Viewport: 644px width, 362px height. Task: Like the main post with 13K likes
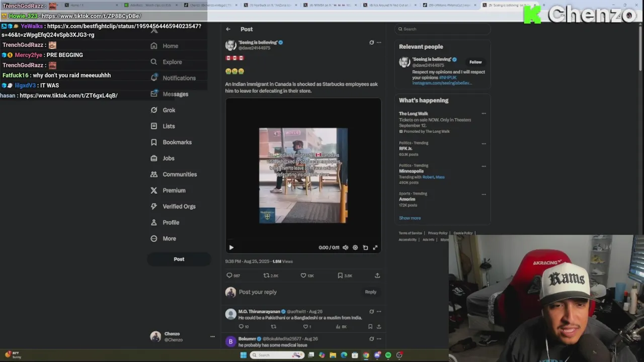coord(303,276)
